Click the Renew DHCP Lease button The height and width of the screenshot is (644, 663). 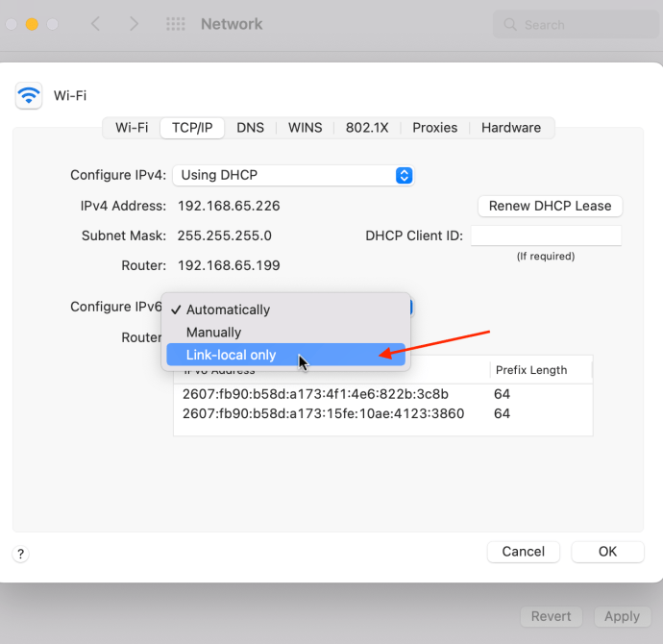click(x=551, y=206)
